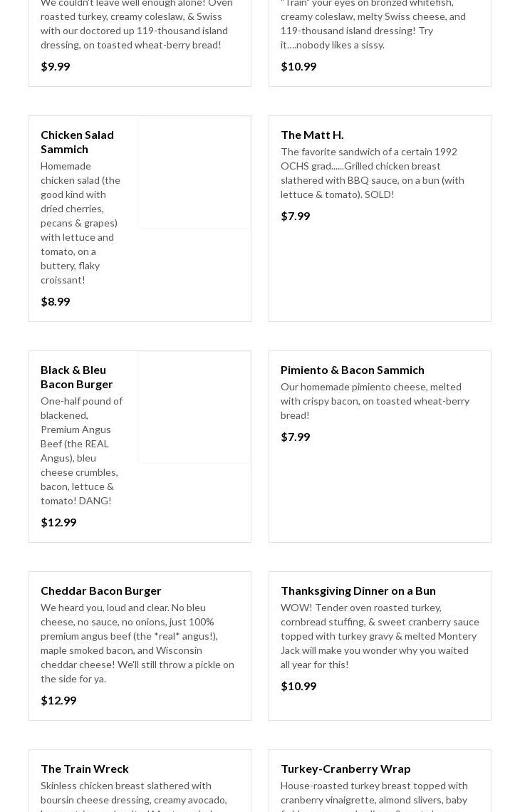Click the Black & Bleu Bacon Burger photo
The height and width of the screenshot is (812, 520).
pos(194,407)
